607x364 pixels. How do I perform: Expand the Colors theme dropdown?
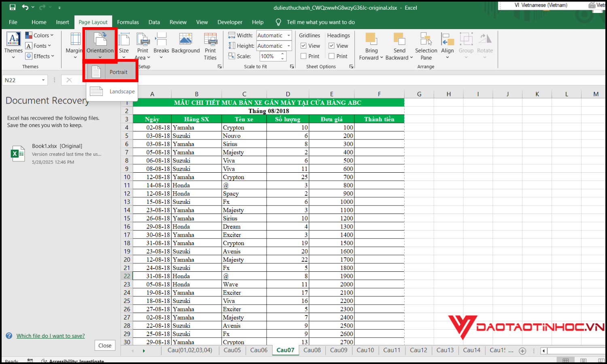(40, 36)
